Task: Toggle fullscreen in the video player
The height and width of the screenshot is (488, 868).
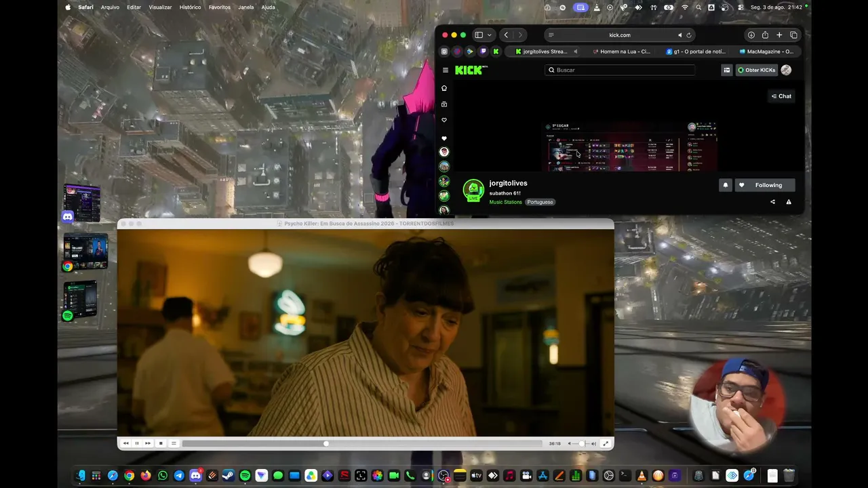Action: 606,443
